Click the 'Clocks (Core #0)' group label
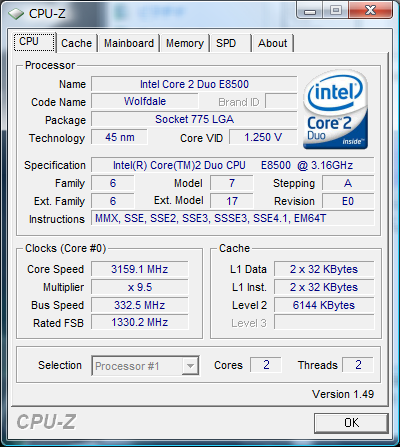The height and width of the screenshot is (447, 400). coord(66,249)
